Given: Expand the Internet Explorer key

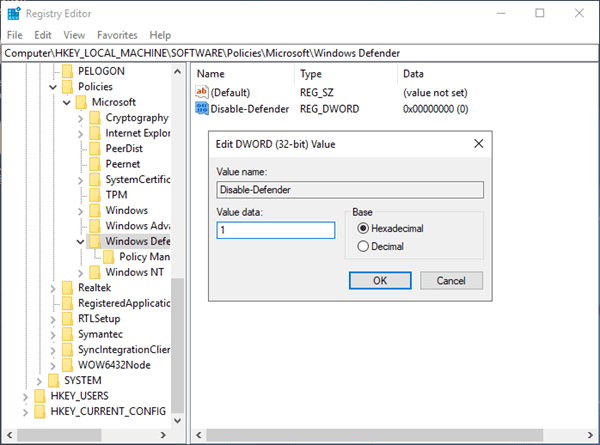Looking at the screenshot, I should (x=80, y=134).
